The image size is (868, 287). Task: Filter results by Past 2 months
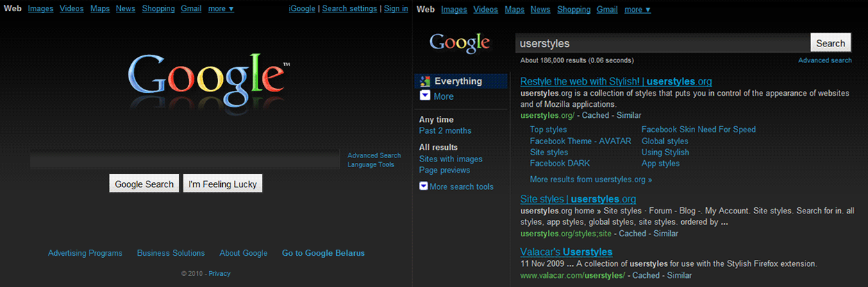tap(445, 130)
